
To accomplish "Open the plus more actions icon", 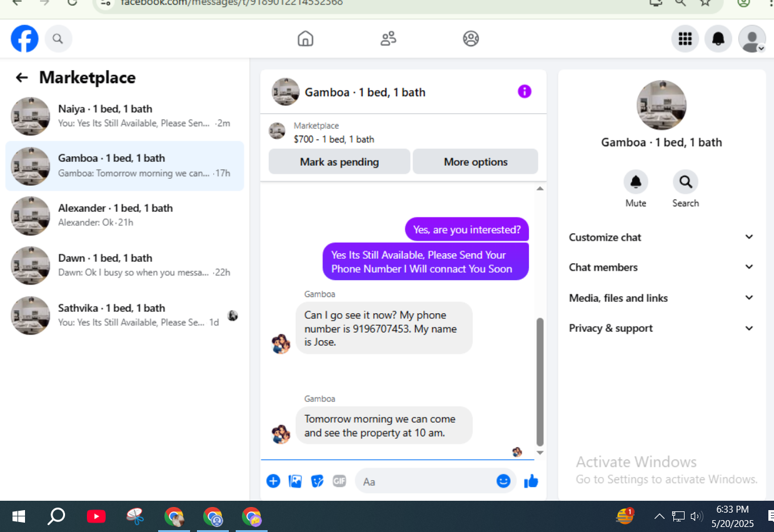I will click(273, 481).
